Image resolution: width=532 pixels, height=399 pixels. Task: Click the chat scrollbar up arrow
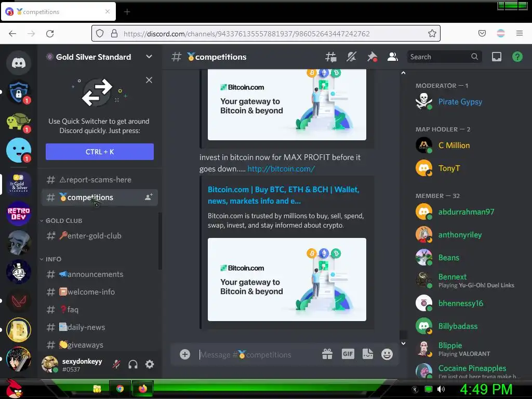point(403,73)
